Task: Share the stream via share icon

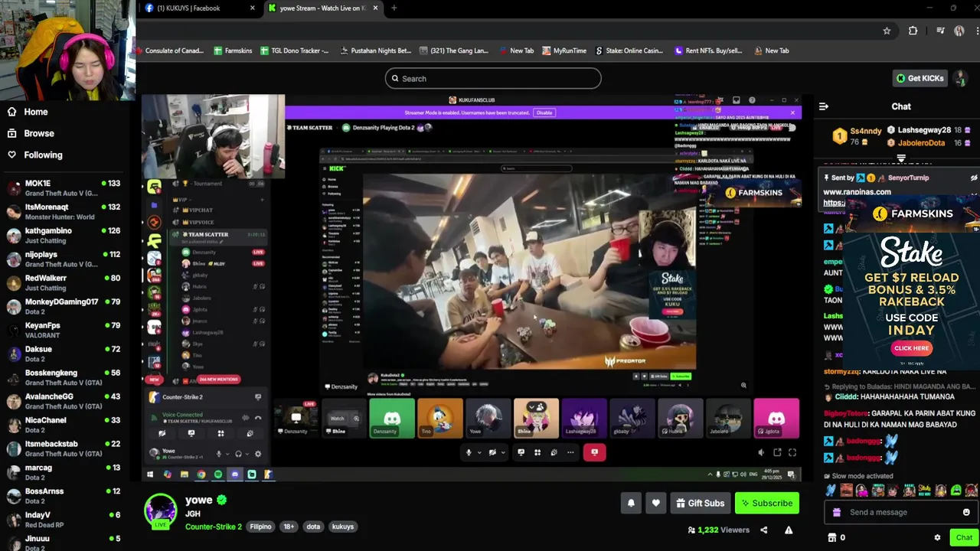Action: point(763,530)
